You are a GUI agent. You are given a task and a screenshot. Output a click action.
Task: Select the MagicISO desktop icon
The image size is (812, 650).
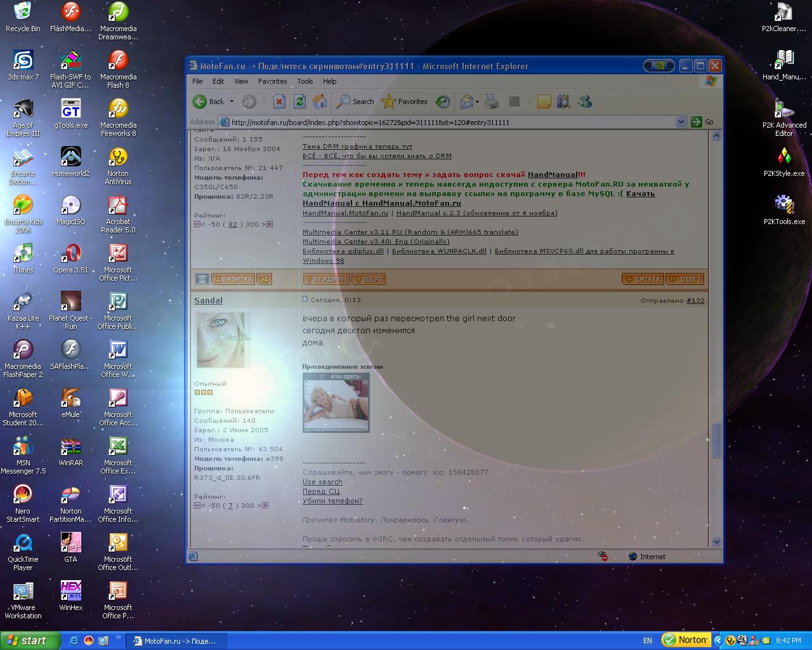point(70,210)
